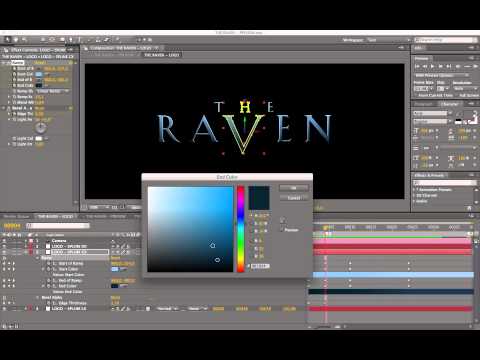Open Start Color swatch in Effect Controls
This screenshot has height=360, width=480.
(39, 74)
